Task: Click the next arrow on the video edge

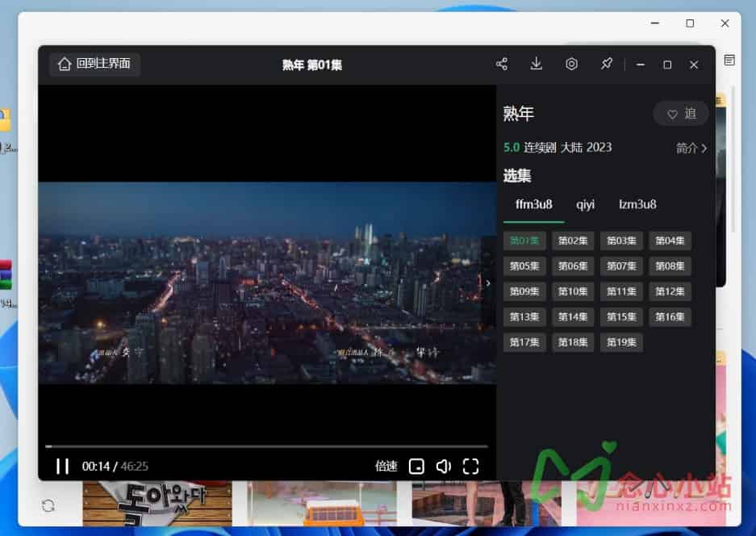Action: [x=487, y=283]
